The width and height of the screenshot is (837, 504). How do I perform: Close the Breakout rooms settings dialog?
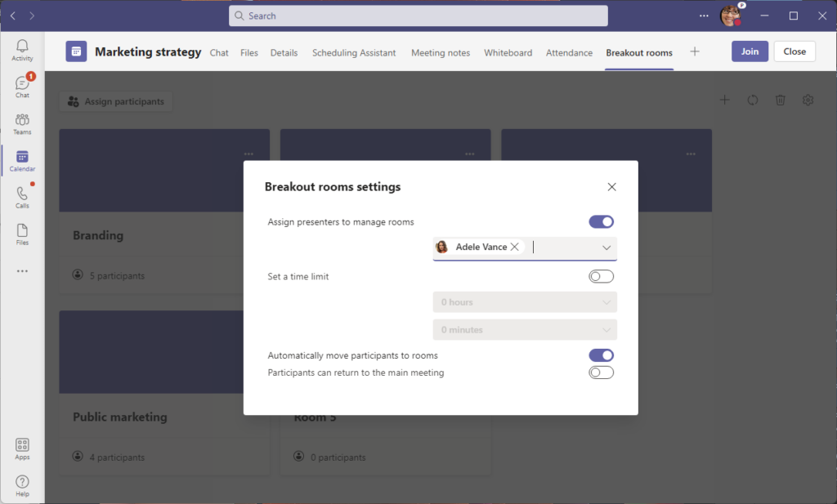(611, 187)
